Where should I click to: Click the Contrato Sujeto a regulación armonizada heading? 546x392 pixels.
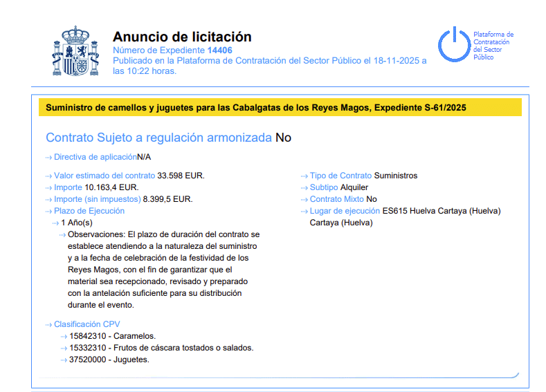point(158,138)
